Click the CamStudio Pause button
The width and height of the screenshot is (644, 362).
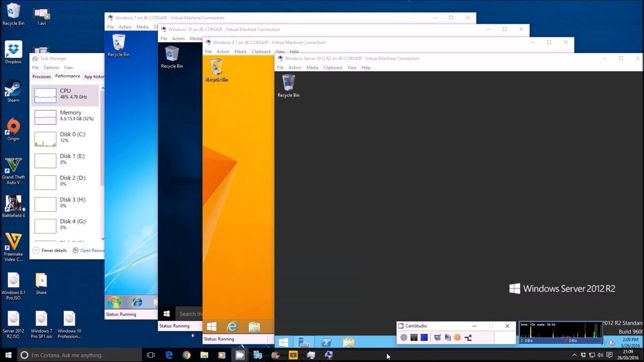414,337
